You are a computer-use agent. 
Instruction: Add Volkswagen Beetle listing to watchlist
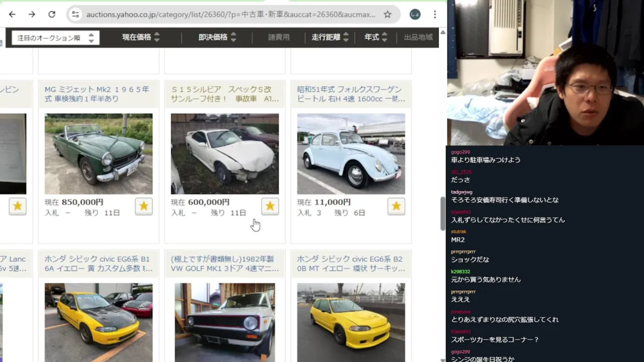(x=396, y=206)
